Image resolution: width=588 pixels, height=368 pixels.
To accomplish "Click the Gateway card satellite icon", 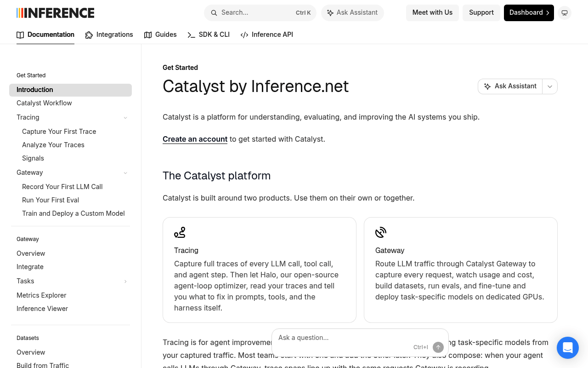I will (381, 232).
